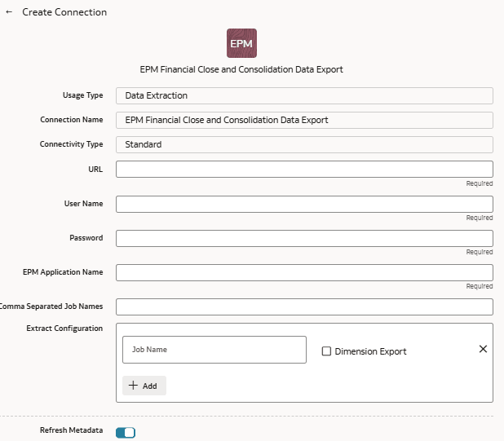Open the Usage Type field
The width and height of the screenshot is (504, 441).
[304, 95]
